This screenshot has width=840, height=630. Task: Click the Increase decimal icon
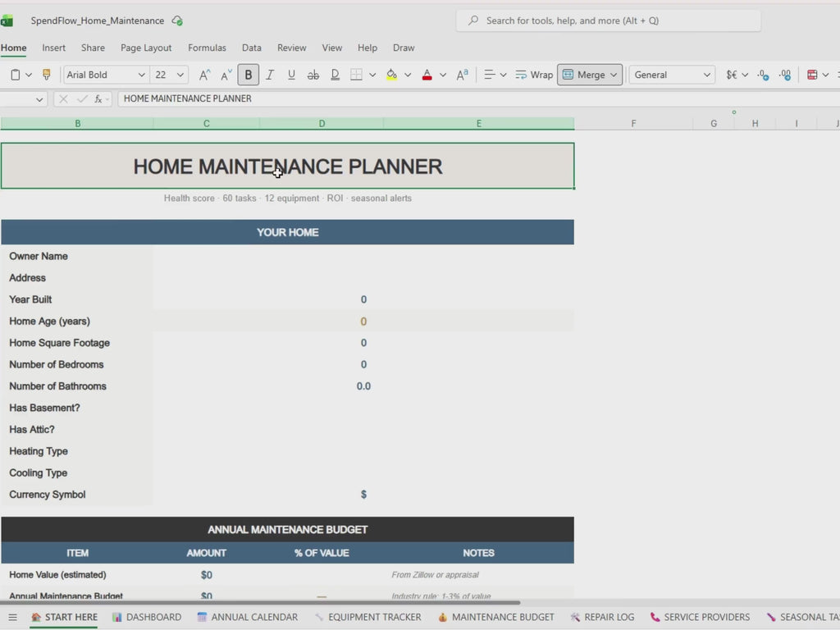(764, 75)
